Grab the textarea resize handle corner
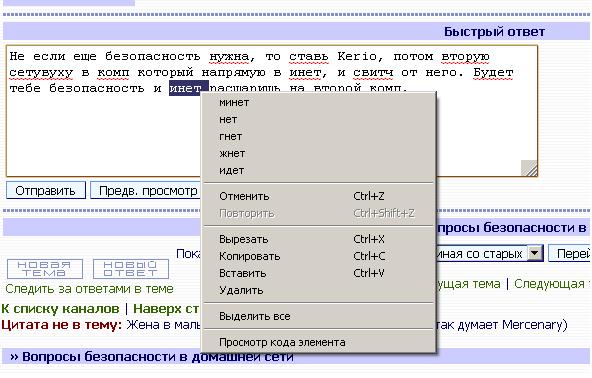Screen dimensions: 592x378 click(x=529, y=168)
